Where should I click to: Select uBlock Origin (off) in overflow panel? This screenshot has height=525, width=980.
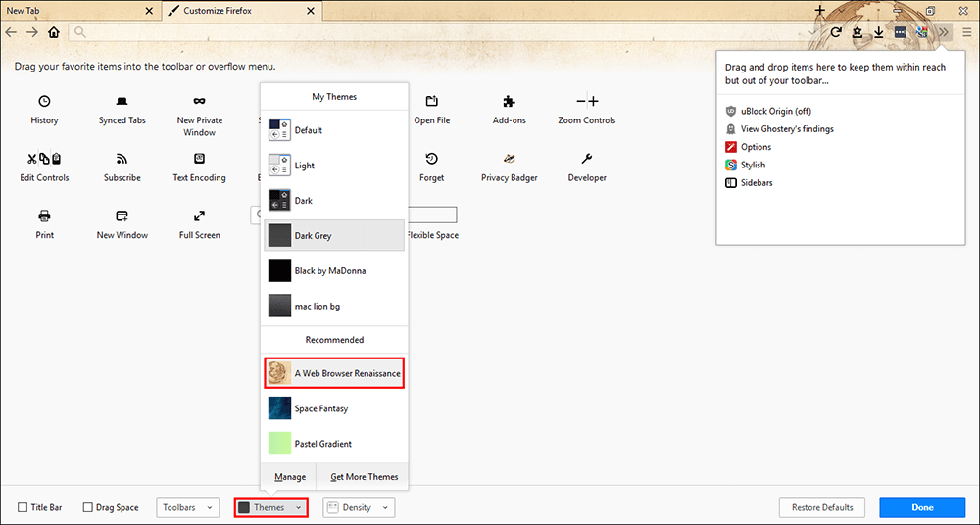777,111
